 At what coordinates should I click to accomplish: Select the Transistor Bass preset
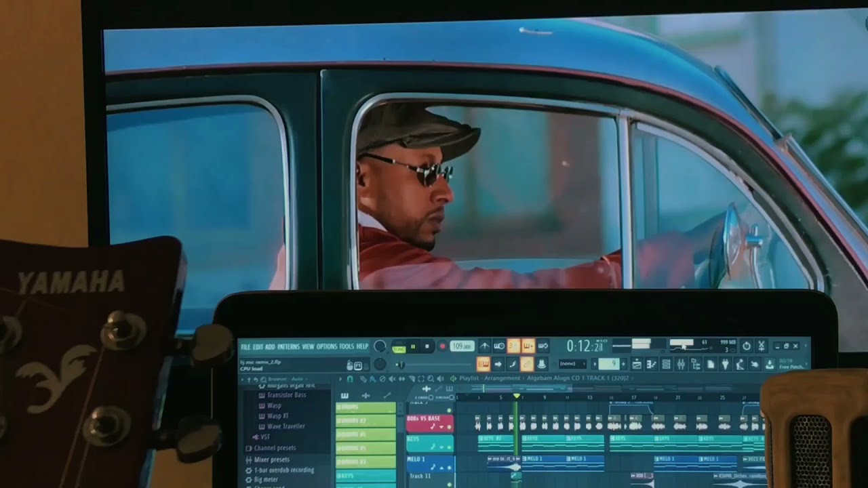point(286,395)
